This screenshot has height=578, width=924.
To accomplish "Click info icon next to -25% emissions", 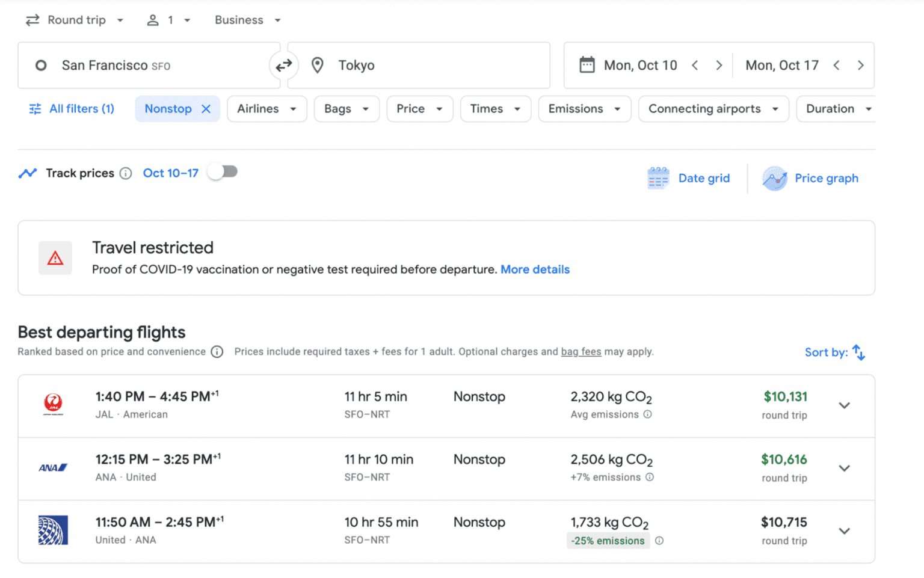I will (659, 541).
